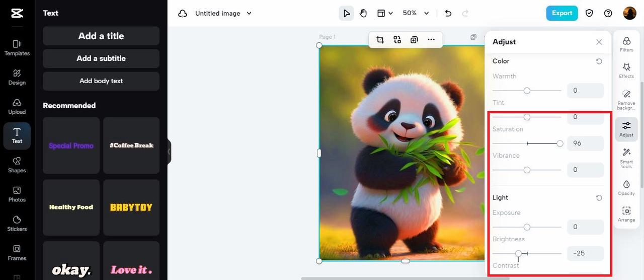Click the Export button
The width and height of the screenshot is (644, 280).
point(562,13)
